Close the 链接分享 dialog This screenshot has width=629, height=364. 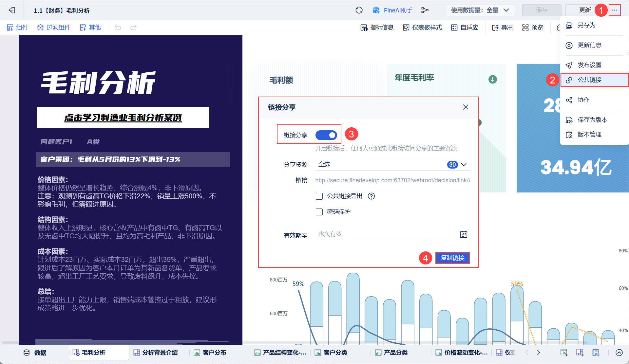[466, 107]
